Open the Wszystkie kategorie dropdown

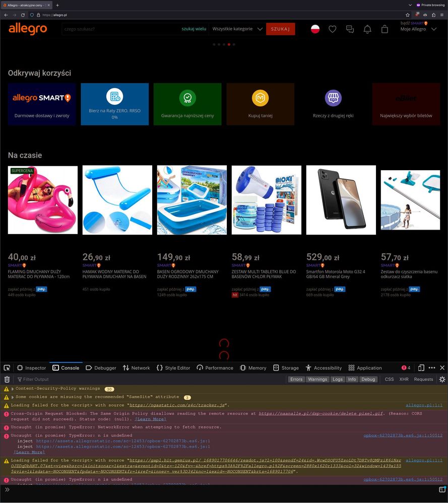point(237,29)
